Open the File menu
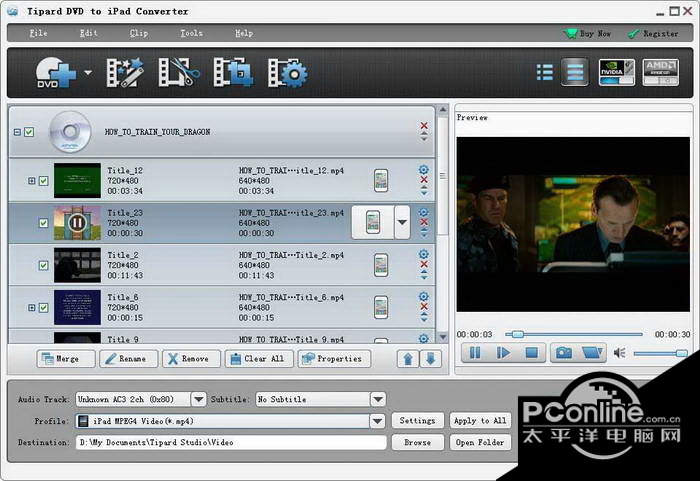 pyautogui.click(x=38, y=33)
